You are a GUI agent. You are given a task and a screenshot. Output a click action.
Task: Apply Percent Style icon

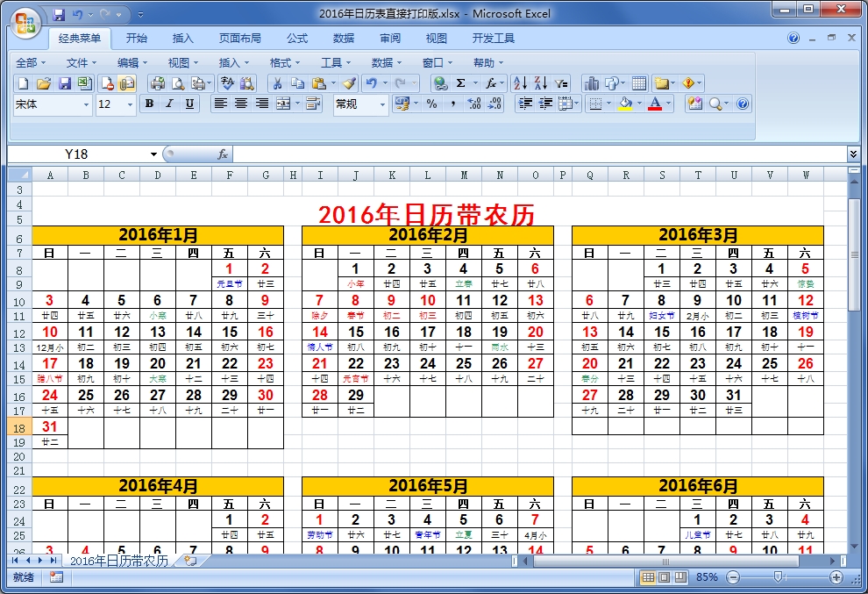coord(431,103)
